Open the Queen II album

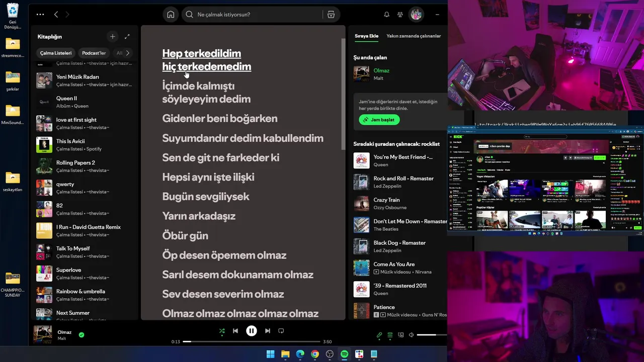pyautogui.click(x=85, y=102)
